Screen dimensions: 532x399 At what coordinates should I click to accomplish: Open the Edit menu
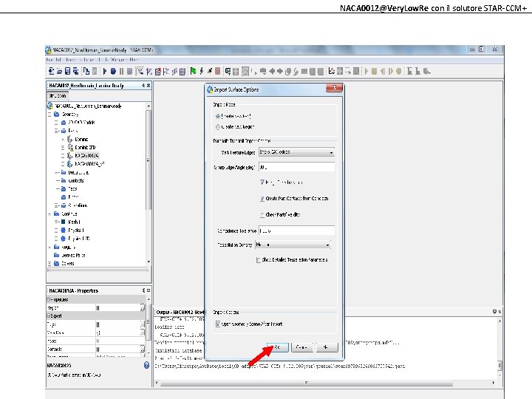(58, 60)
